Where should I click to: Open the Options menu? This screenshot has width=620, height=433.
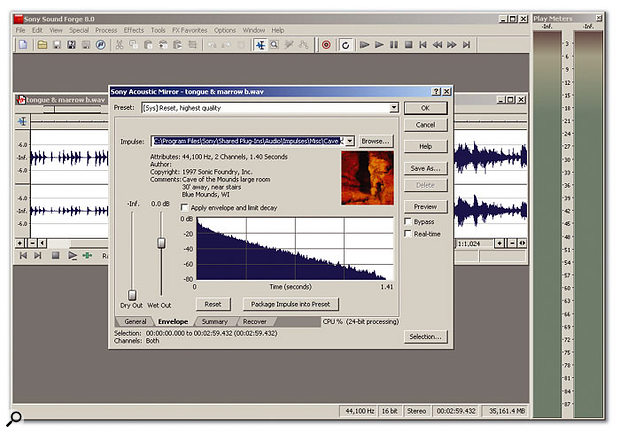pos(225,30)
